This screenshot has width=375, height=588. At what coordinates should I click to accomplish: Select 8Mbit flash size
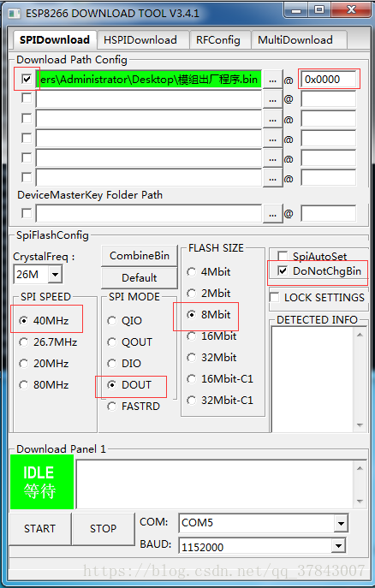[x=209, y=315]
